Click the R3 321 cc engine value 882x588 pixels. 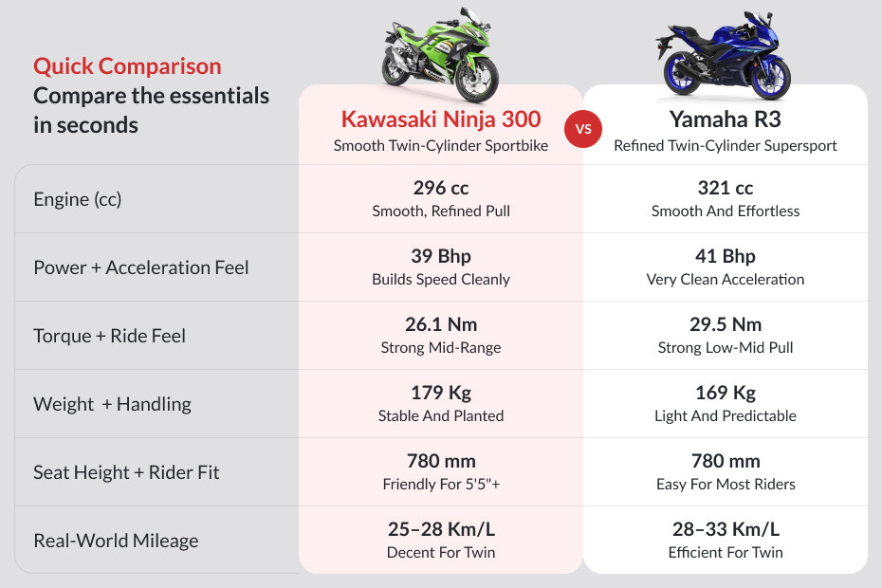(x=725, y=188)
